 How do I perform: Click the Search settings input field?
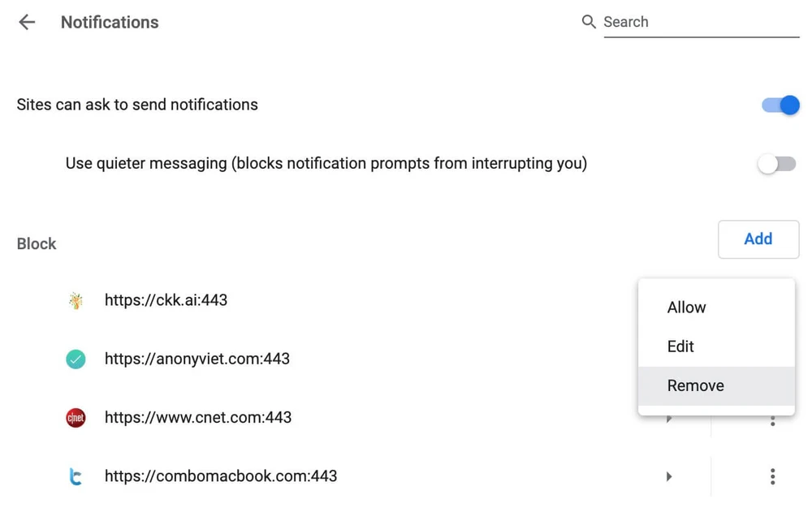coord(701,22)
